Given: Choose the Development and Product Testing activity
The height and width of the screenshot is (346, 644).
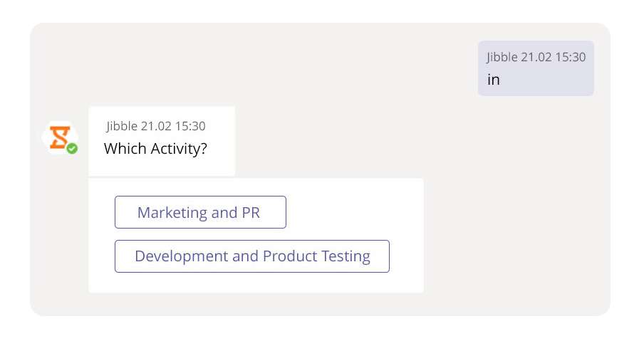Looking at the screenshot, I should 252,256.
